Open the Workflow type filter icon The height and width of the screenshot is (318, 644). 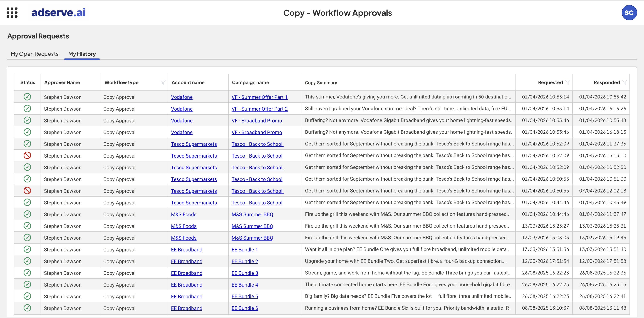163,82
